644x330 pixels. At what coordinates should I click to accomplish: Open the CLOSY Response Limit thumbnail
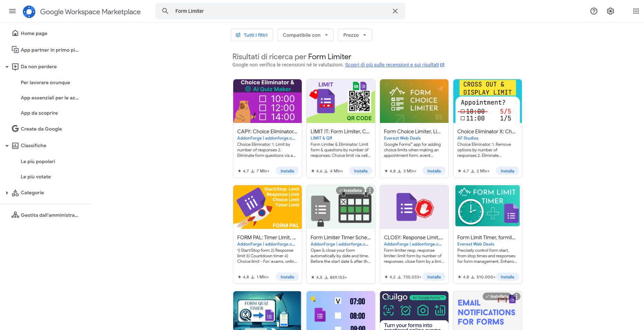[414, 207]
